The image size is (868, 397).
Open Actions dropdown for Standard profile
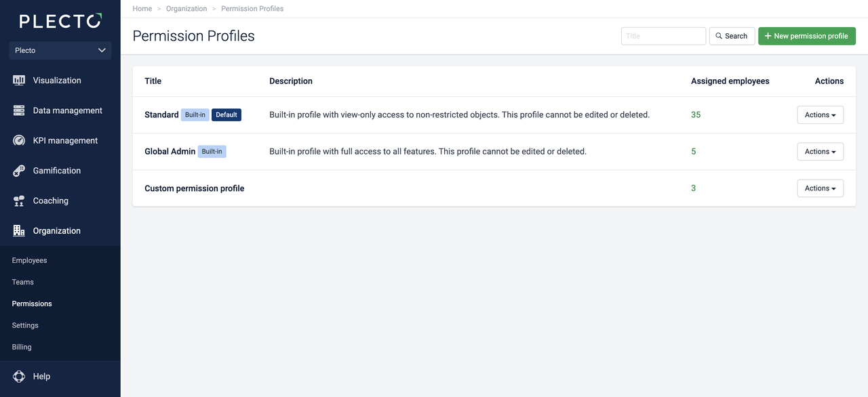tap(820, 115)
